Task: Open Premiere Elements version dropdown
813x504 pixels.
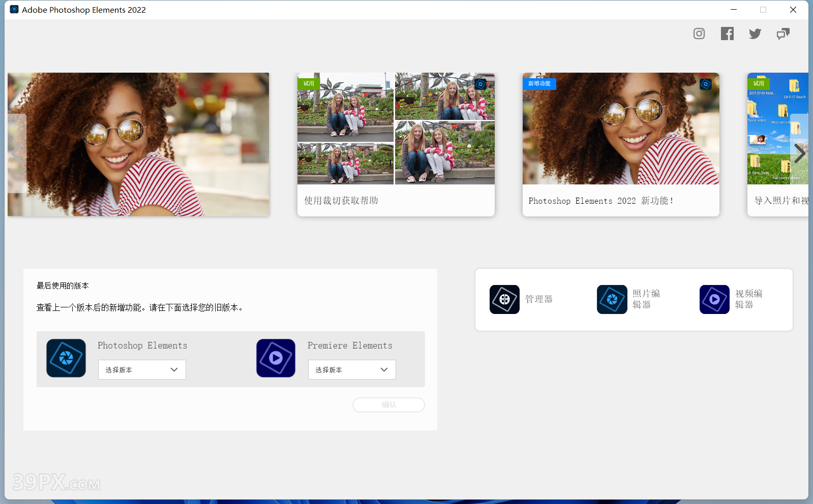Action: (x=352, y=369)
